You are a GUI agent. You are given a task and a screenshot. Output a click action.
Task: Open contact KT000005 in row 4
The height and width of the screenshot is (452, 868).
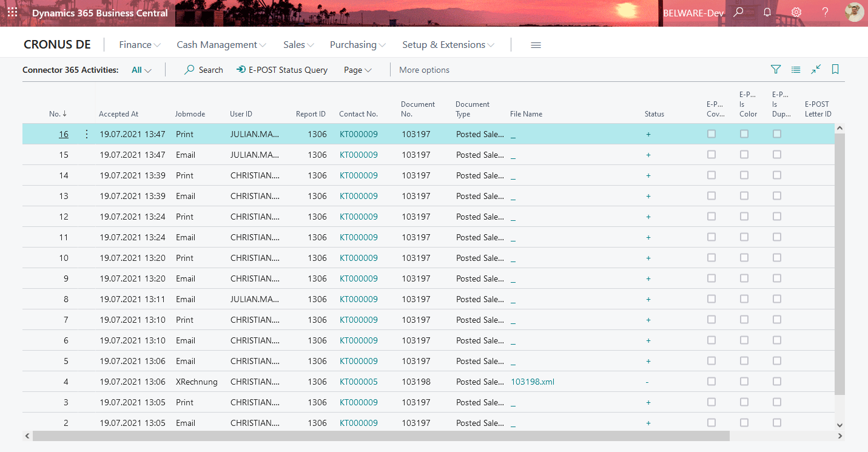[358, 382]
